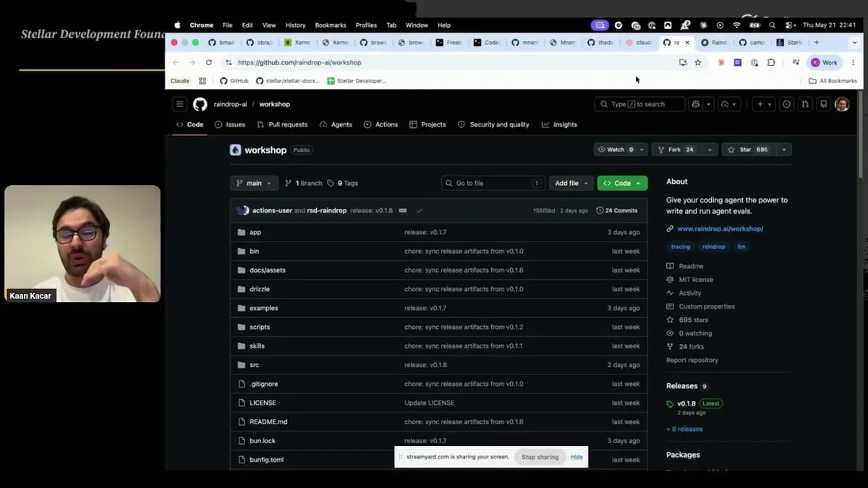Click the Go to file search field
The image size is (868, 488).
(493, 184)
